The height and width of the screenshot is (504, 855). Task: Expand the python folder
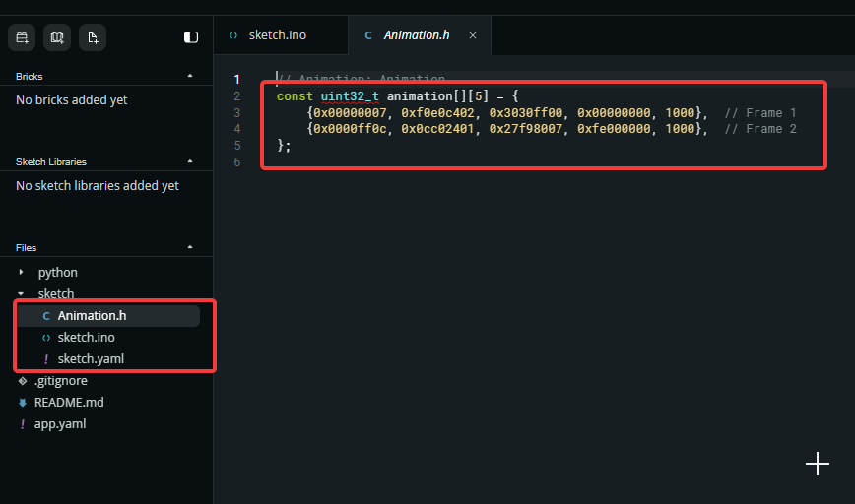pos(21,272)
